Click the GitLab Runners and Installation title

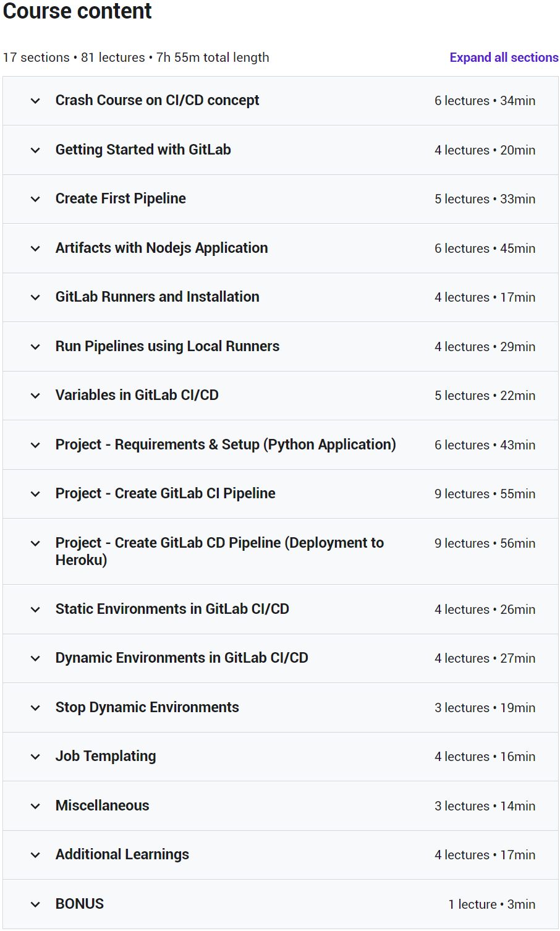click(x=157, y=297)
